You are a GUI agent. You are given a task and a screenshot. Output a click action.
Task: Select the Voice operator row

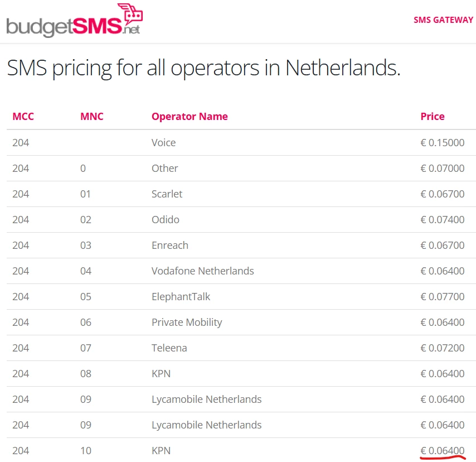pyautogui.click(x=241, y=142)
